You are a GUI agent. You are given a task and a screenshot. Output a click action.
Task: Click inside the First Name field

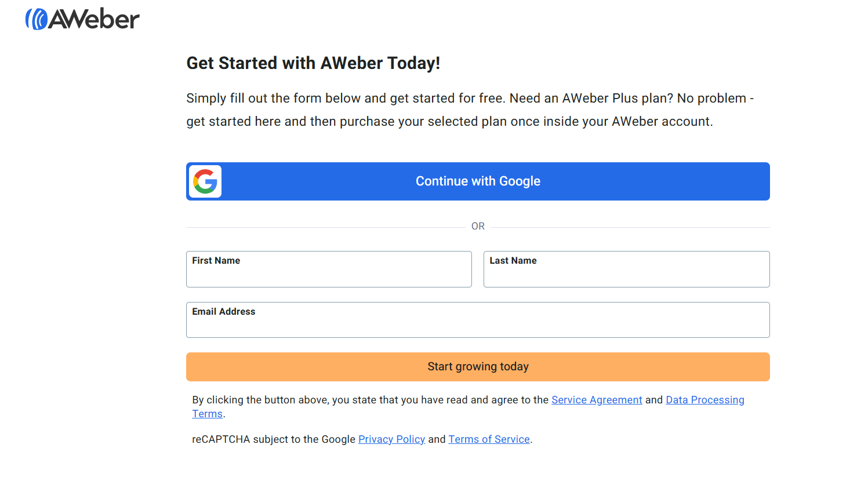[329, 275]
